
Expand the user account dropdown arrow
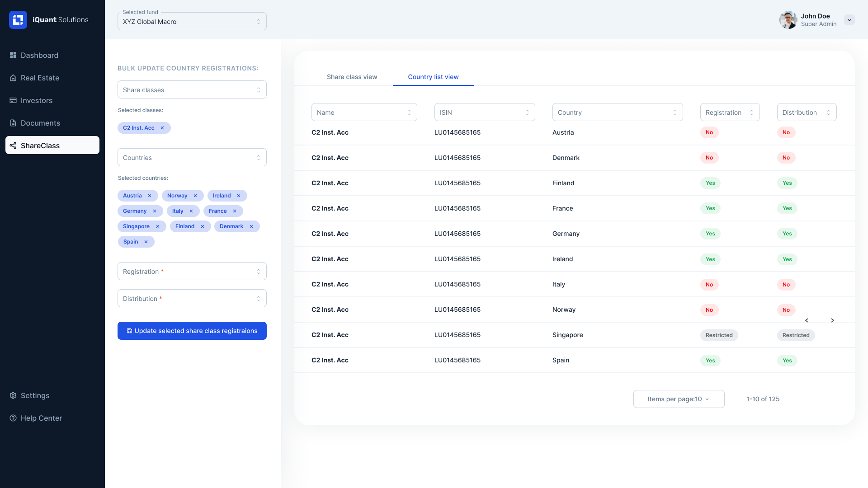[849, 20]
